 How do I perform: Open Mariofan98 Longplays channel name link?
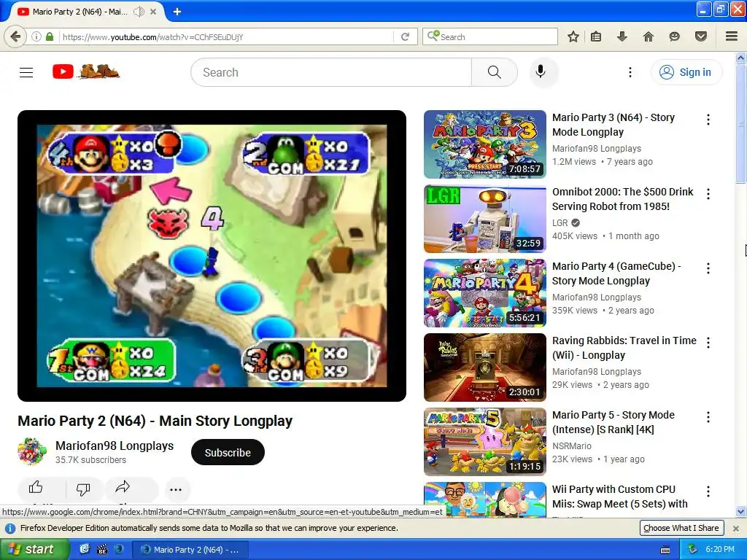pyautogui.click(x=115, y=446)
